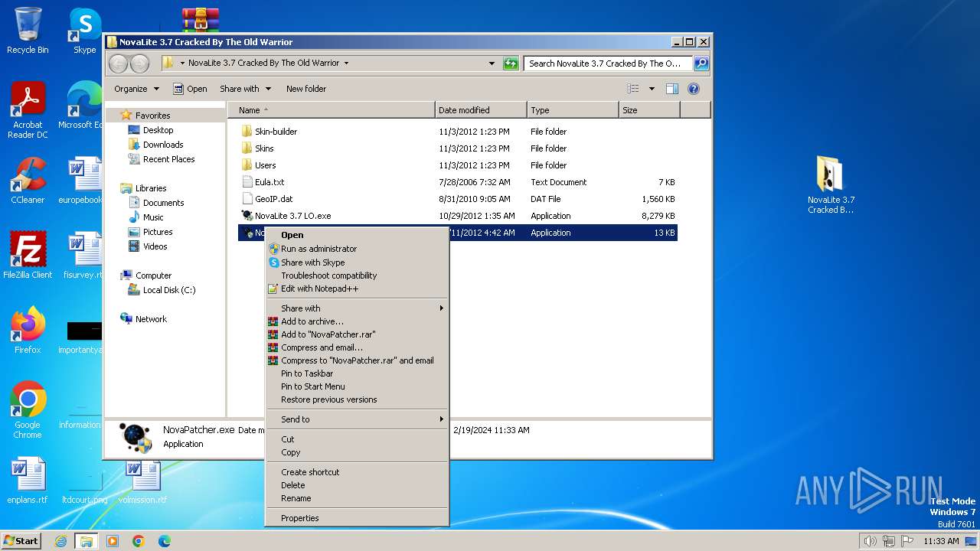Open Internet Explorer in the taskbar
Screen dimensions: 980x551
(60, 541)
